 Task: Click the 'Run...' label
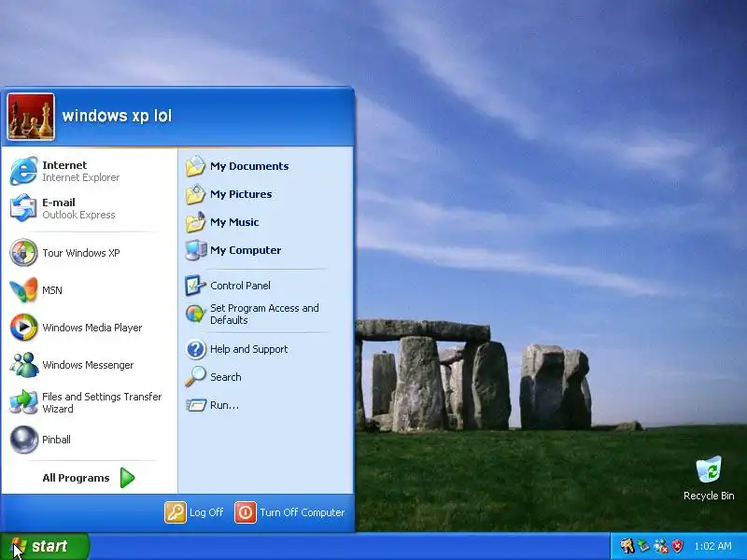[224, 405]
